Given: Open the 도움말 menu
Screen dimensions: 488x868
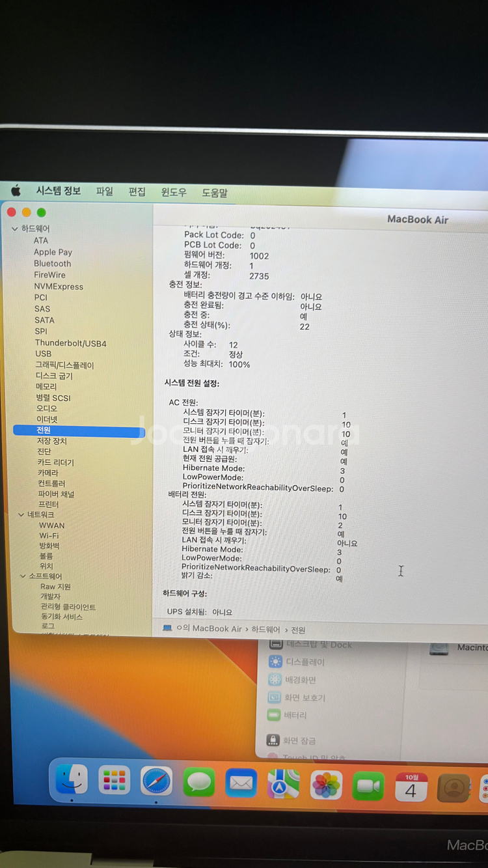Looking at the screenshot, I should click(215, 193).
